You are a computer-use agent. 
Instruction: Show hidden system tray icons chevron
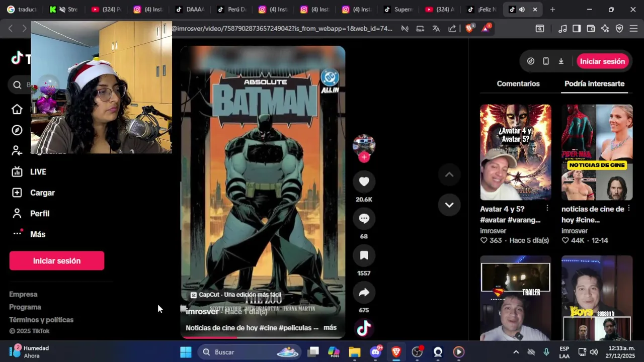(x=516, y=352)
